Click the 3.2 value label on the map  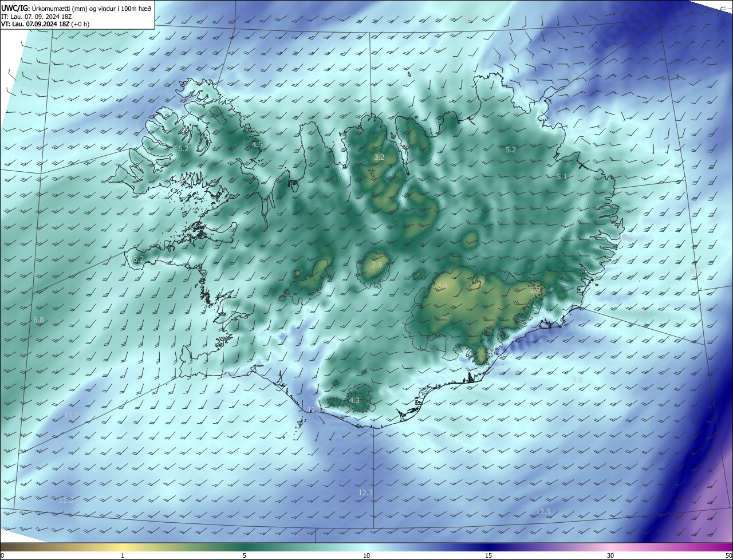[379, 157]
